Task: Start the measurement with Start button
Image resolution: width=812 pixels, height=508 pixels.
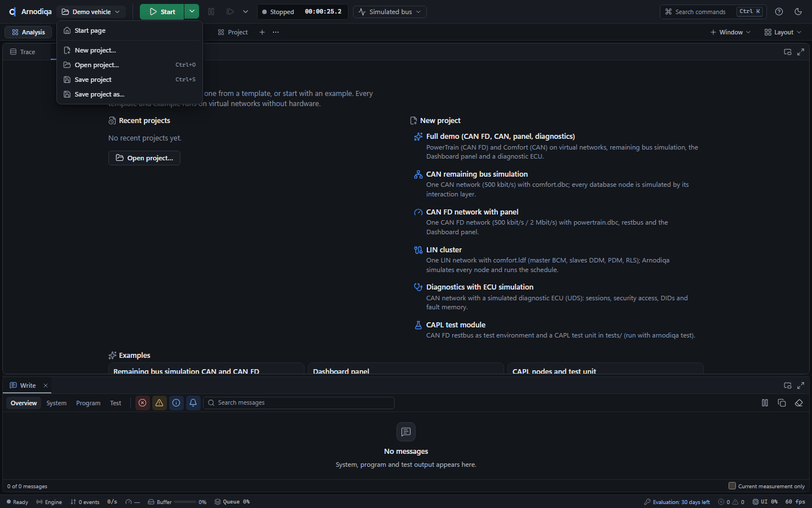Action: click(162, 12)
